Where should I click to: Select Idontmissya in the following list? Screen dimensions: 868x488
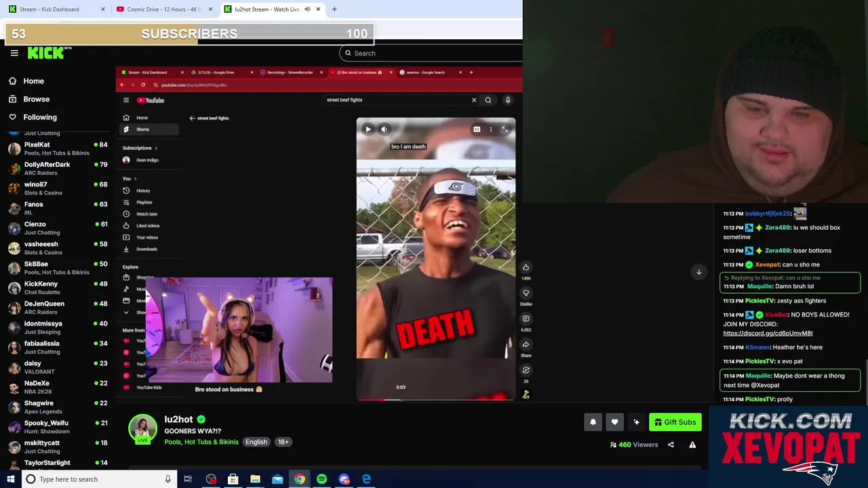click(58, 327)
